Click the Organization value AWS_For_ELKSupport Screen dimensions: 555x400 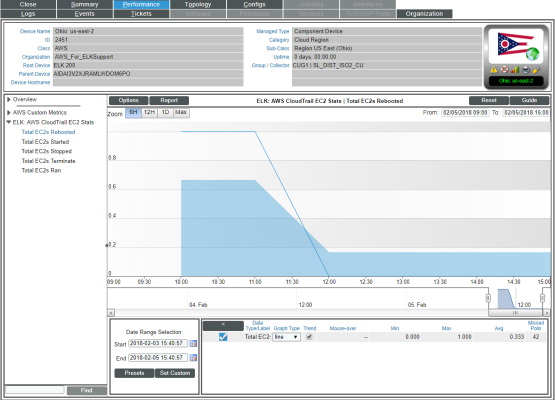[x=84, y=57]
